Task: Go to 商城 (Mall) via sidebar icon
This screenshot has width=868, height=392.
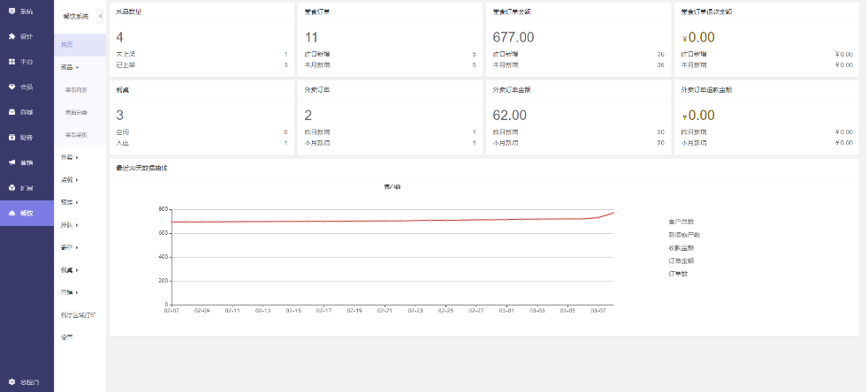Action: click(x=11, y=112)
